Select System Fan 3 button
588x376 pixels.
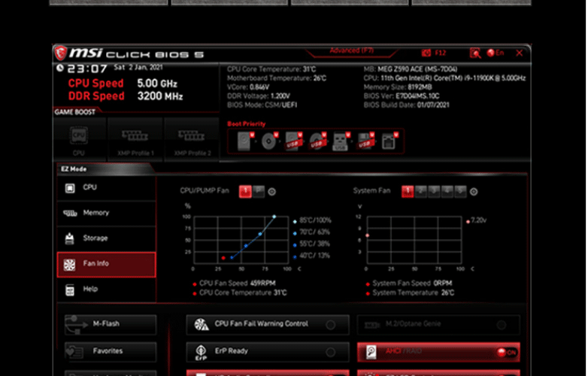tap(434, 192)
